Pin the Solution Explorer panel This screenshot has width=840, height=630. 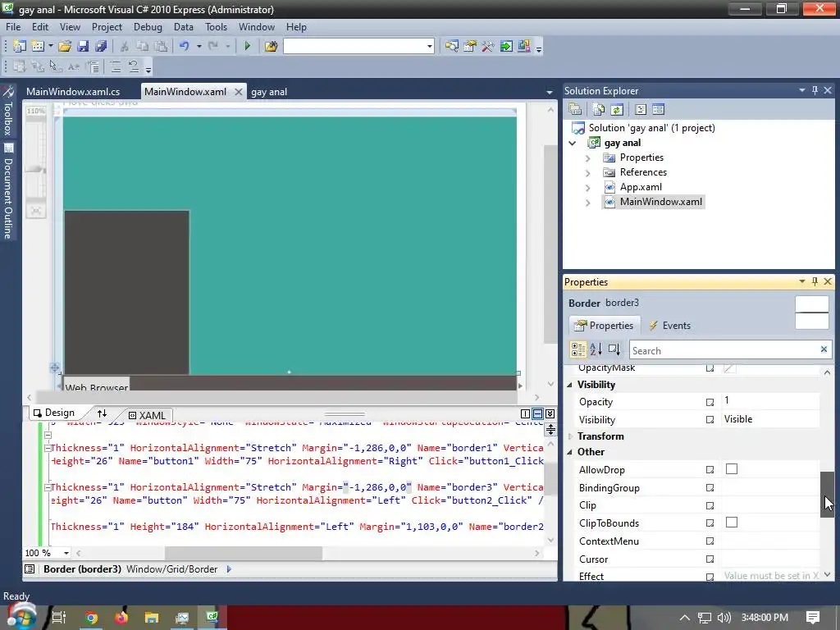pyautogui.click(x=815, y=90)
